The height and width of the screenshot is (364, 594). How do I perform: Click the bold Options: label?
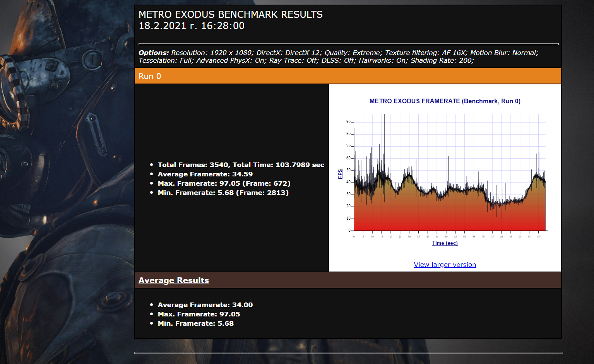click(x=154, y=53)
